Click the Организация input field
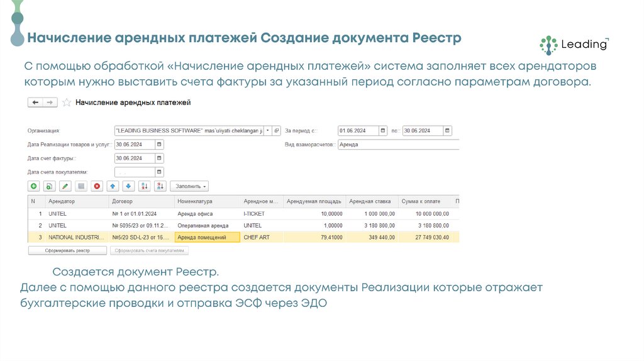The height and width of the screenshot is (361, 644). [x=189, y=131]
